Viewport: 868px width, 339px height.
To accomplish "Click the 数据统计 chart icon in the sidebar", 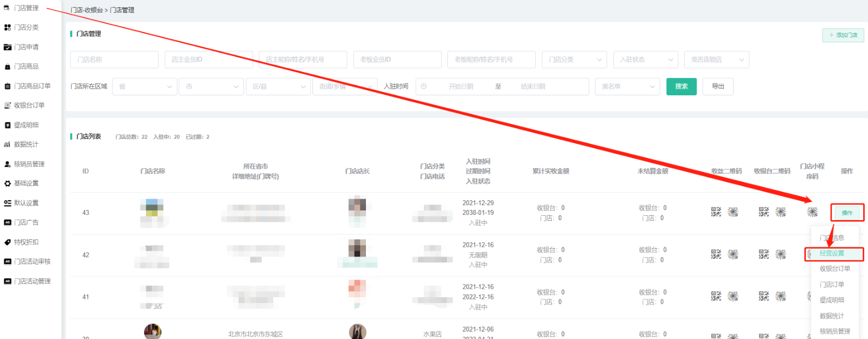I will coord(8,145).
